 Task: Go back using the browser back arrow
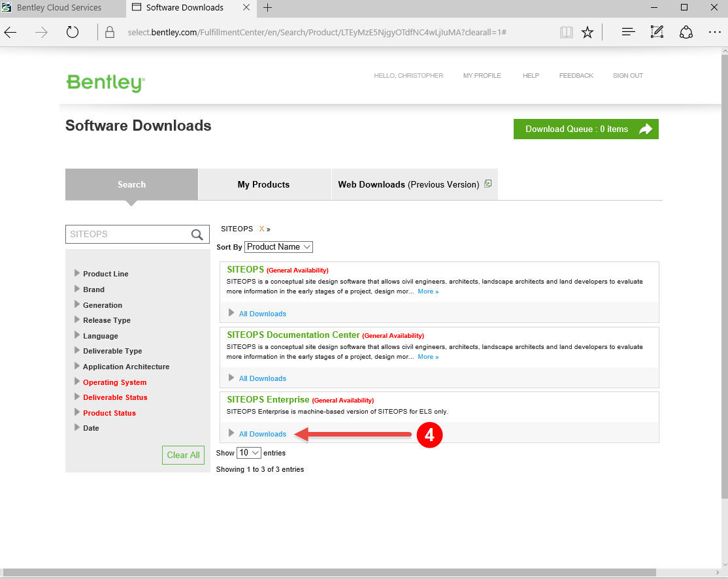10,32
